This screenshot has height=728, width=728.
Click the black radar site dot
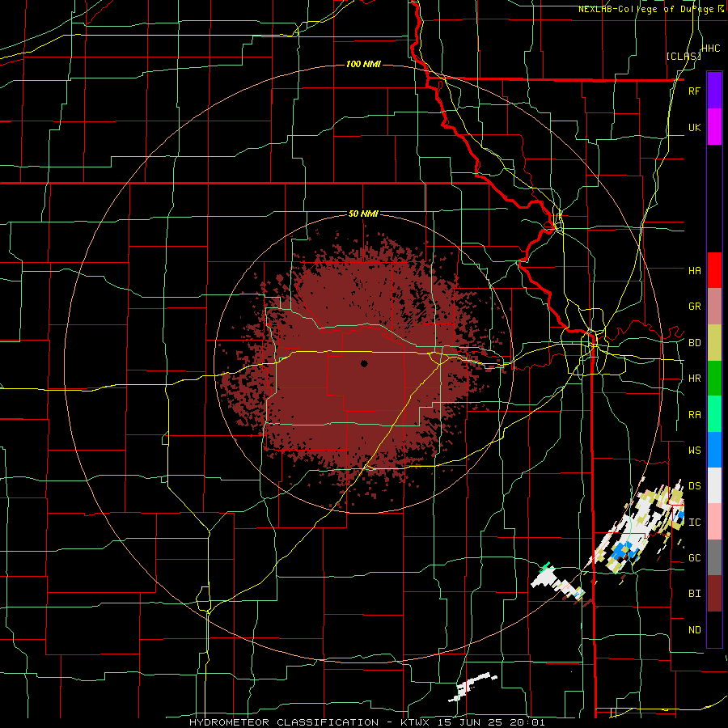[x=364, y=363]
